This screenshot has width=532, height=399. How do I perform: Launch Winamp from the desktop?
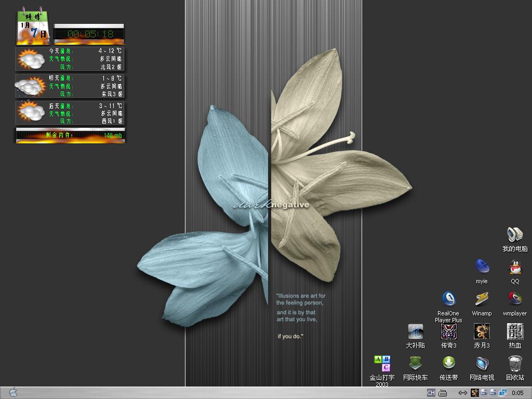point(482,299)
